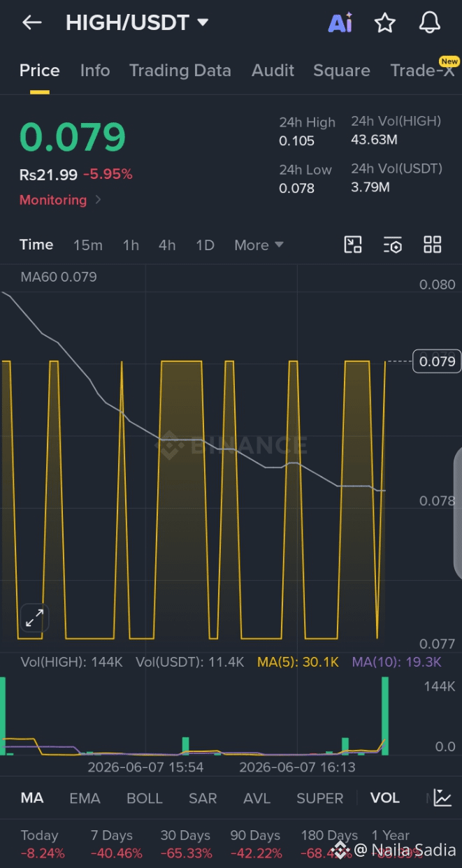Open the price alert bell icon

[x=430, y=23]
